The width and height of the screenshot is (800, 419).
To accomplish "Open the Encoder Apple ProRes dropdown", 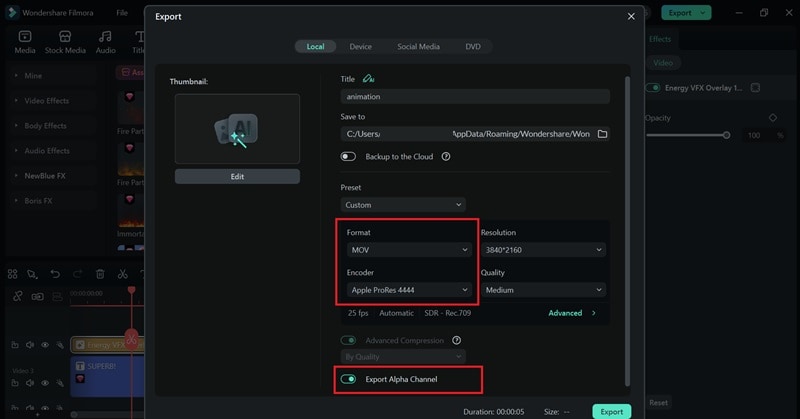I will click(409, 289).
